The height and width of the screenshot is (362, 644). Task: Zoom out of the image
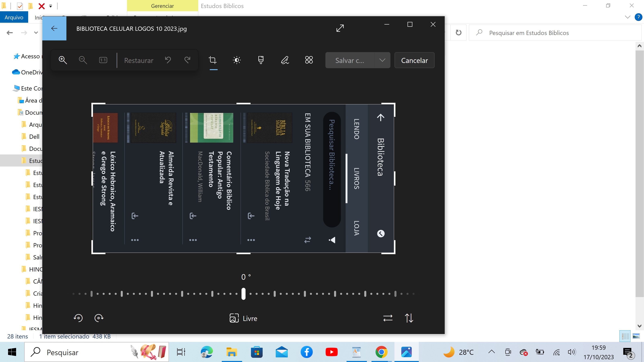pos(83,60)
